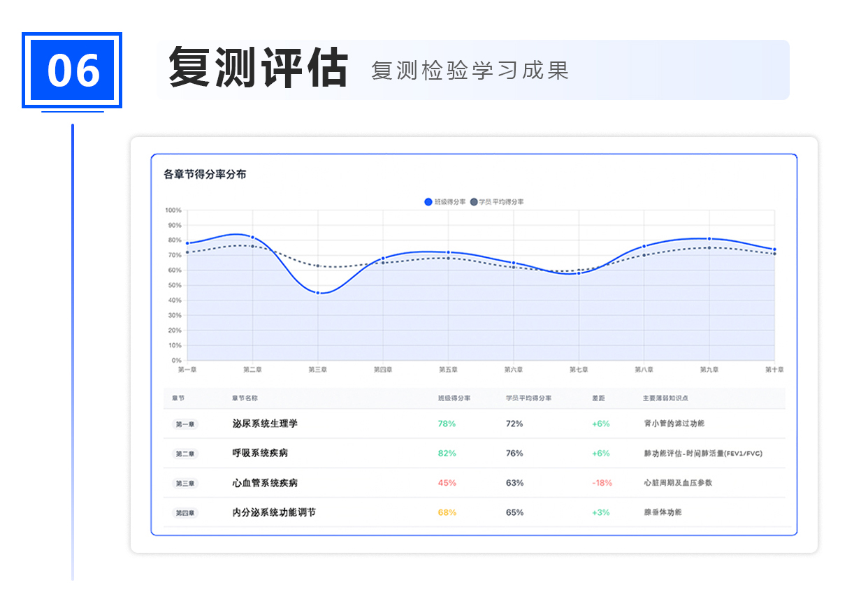Click the 第二章 data point on the blue line

click(252, 238)
